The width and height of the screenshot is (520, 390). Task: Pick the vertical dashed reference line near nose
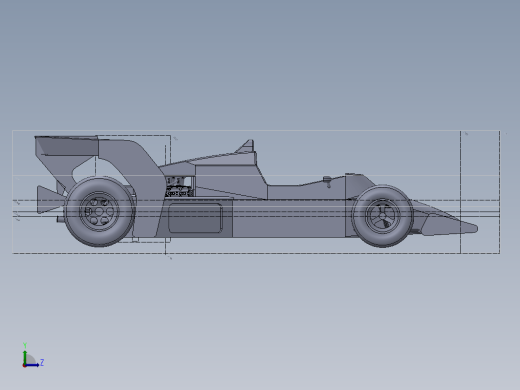460,192
